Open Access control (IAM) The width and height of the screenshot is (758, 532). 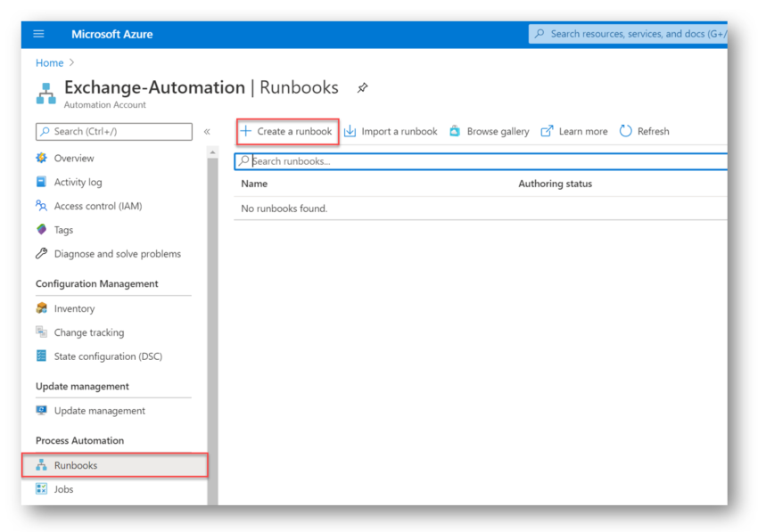[x=98, y=207]
